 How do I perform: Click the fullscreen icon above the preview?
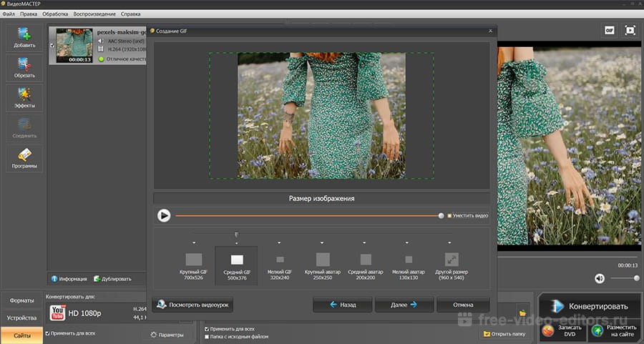click(630, 31)
